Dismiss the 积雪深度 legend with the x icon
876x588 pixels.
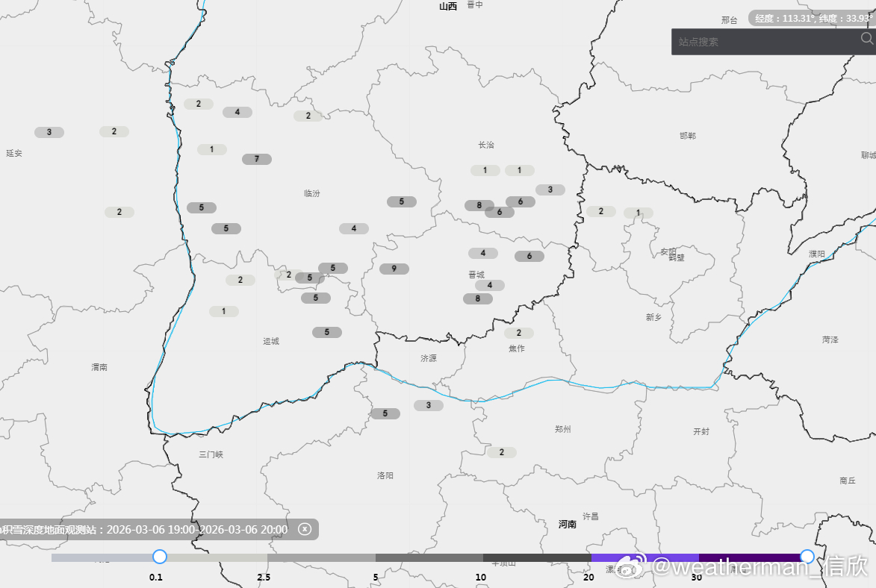(305, 529)
